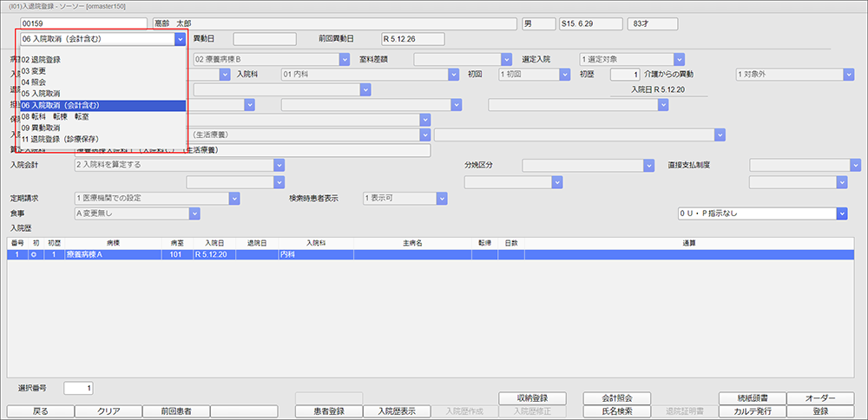Expand the '0 U・P指示なし' dropdown
The image size is (868, 420).
[841, 213]
